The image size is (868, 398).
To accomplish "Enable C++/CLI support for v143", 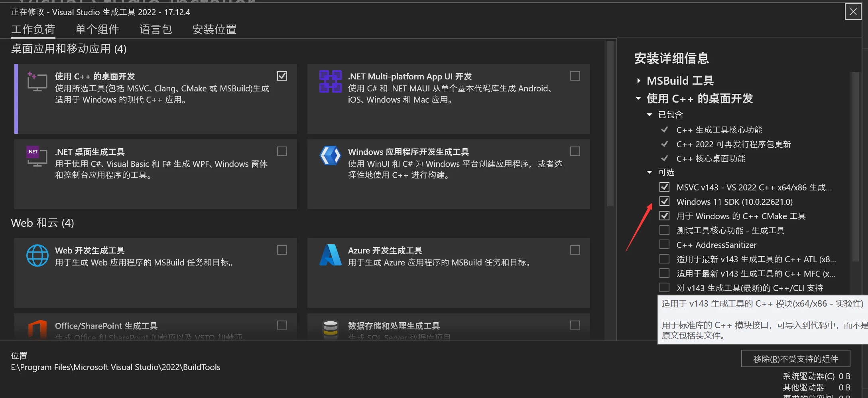I will tap(664, 287).
